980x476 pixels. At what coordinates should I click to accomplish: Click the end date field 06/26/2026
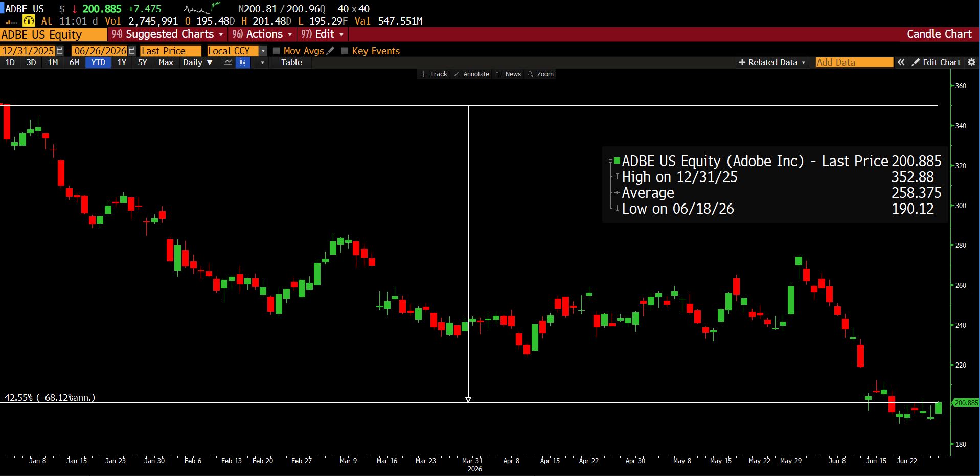click(100, 51)
